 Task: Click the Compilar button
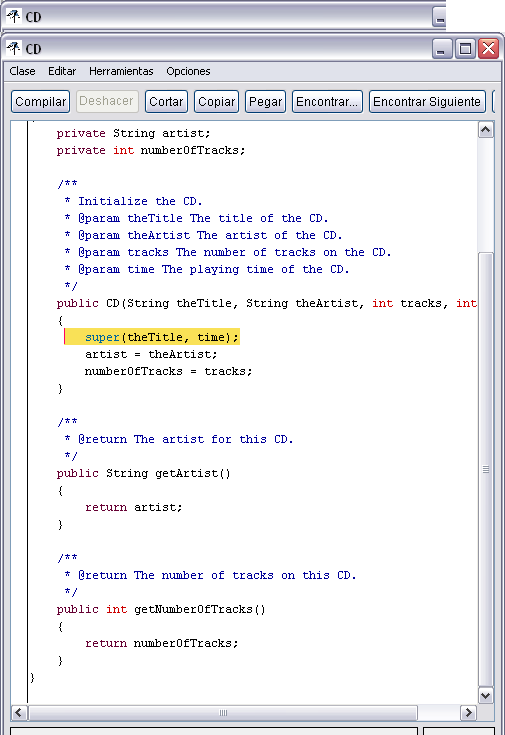[x=40, y=102]
